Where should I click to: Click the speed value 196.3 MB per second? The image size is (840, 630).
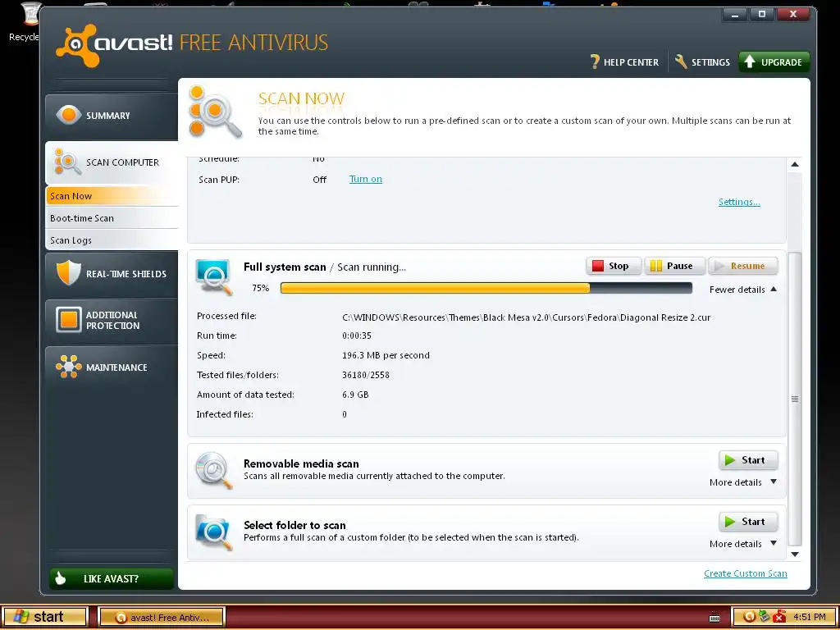pyautogui.click(x=386, y=355)
